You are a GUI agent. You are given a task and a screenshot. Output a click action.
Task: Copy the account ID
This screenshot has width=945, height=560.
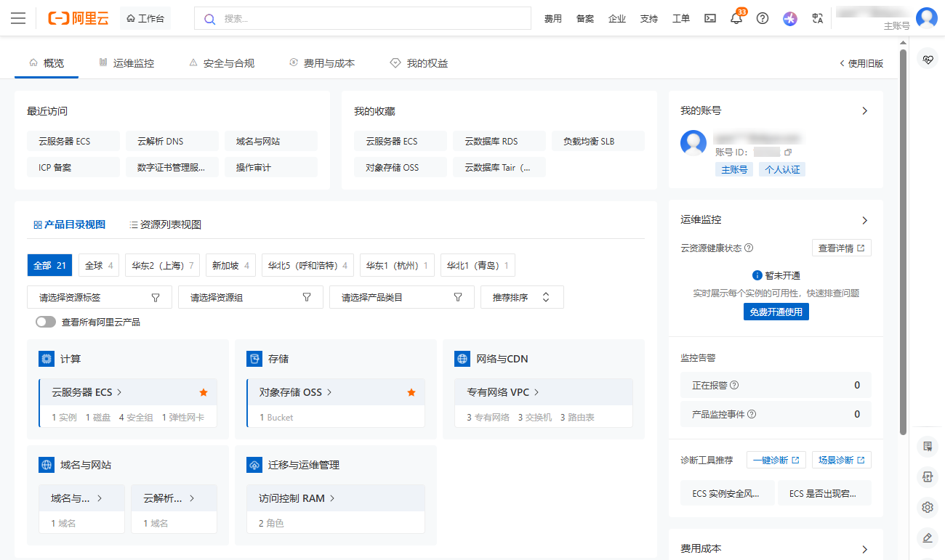[788, 152]
